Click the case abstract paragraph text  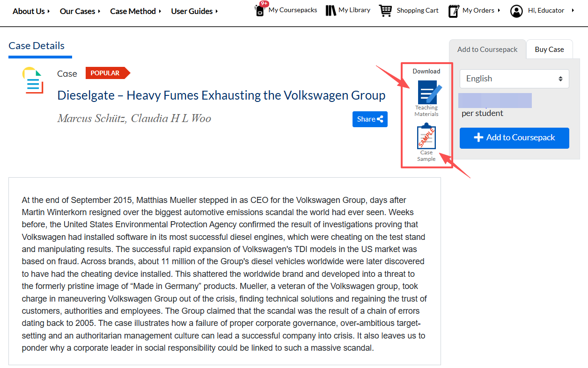tap(224, 274)
